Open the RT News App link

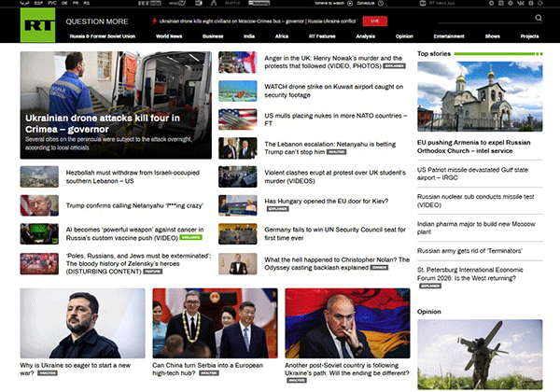438,3
